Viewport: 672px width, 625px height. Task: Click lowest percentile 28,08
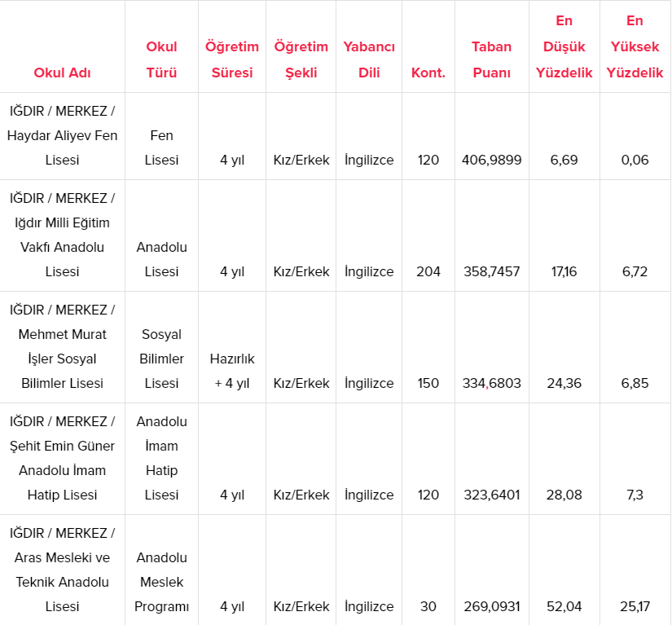(564, 495)
